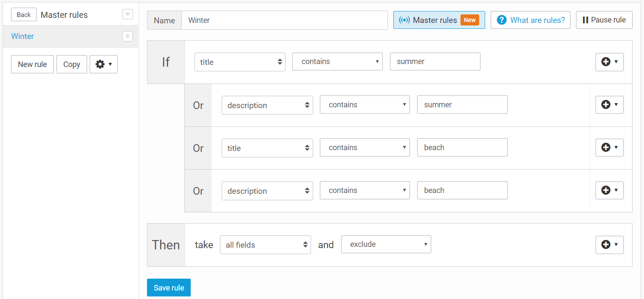Open the first Or row contains operator dropdown
Image resolution: width=644 pixels, height=299 pixels.
point(364,105)
